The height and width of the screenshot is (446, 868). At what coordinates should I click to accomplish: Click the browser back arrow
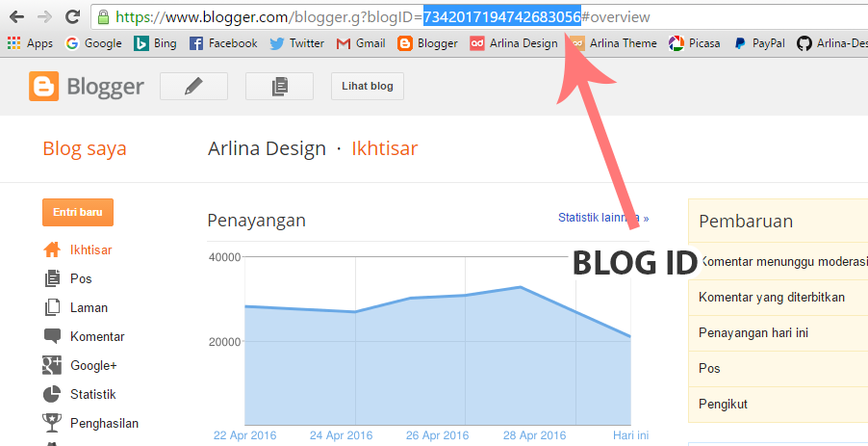[x=17, y=17]
